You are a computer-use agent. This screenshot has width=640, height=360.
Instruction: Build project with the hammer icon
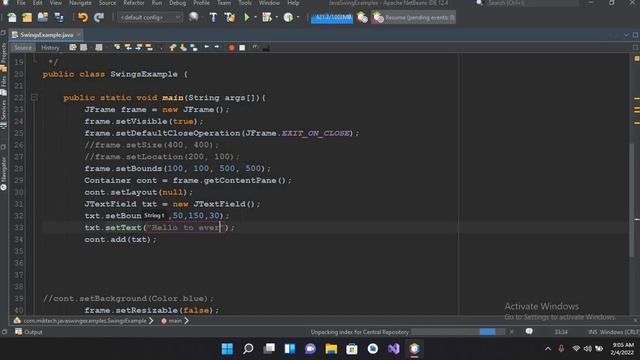213,18
